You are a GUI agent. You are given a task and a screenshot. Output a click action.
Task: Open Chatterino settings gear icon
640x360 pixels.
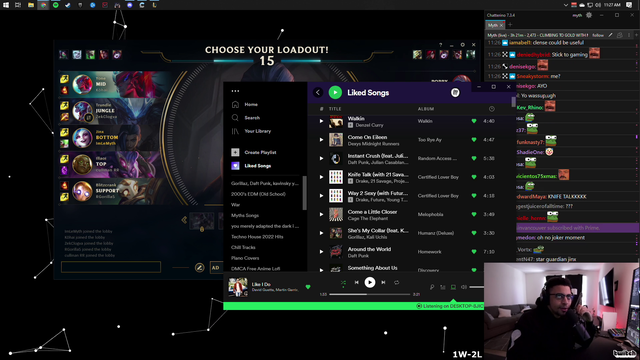(589, 15)
